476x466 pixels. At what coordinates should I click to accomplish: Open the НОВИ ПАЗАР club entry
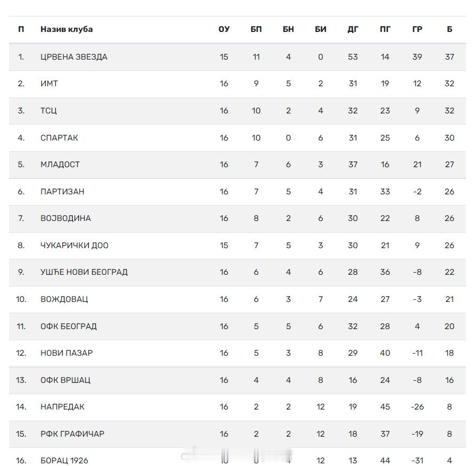pyautogui.click(x=67, y=353)
